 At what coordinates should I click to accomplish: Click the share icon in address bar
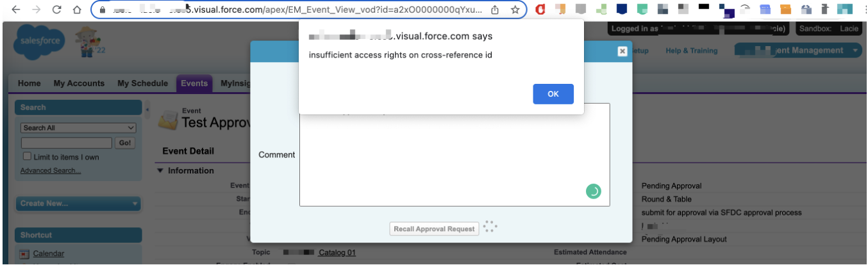(496, 10)
